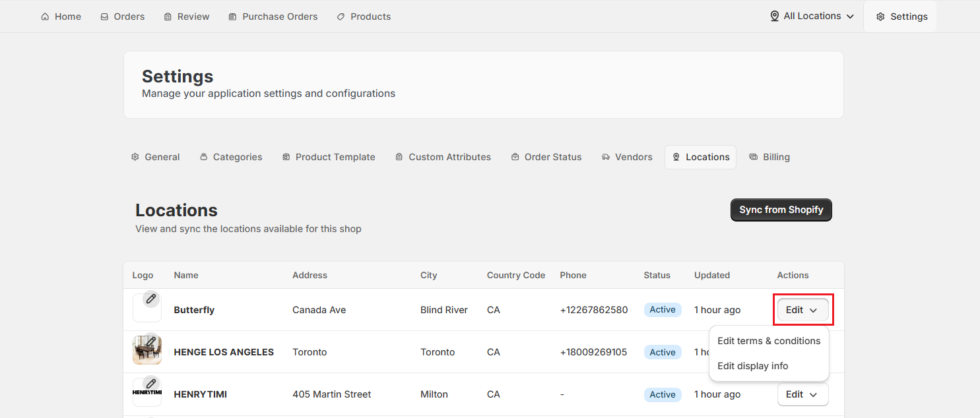Navigate to Products
Screen dimensions: 980x418
[364, 16]
